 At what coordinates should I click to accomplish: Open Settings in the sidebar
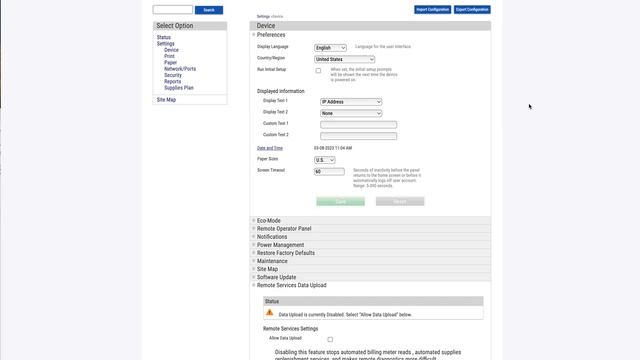click(165, 44)
